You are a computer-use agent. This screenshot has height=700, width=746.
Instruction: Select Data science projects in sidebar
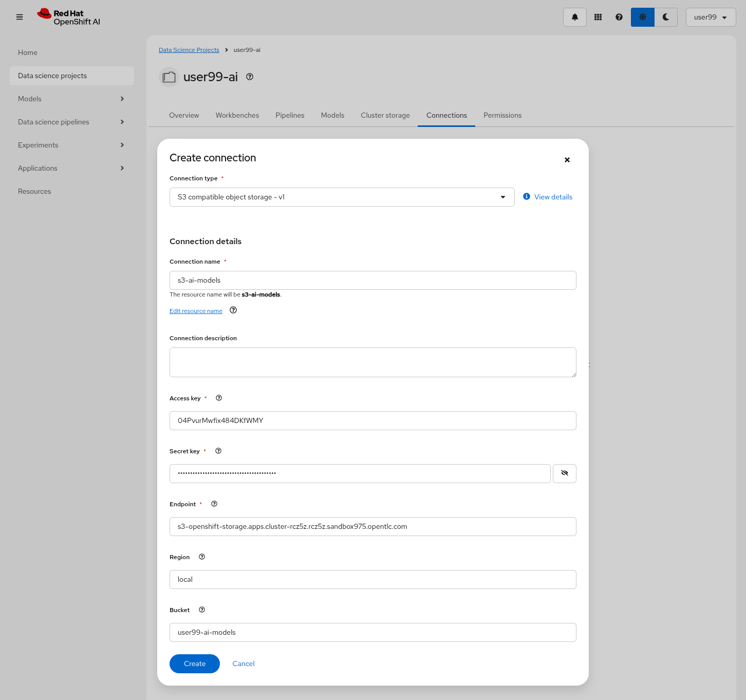tap(72, 76)
